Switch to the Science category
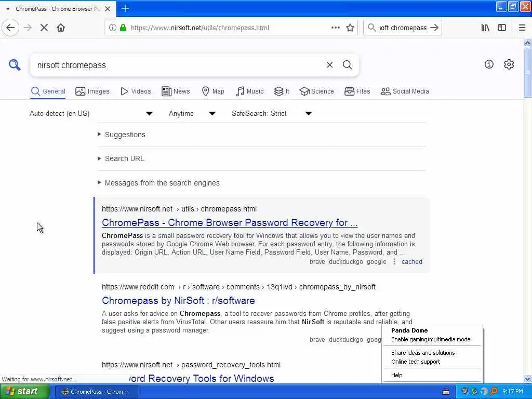Image resolution: width=532 pixels, height=399 pixels. (316, 91)
